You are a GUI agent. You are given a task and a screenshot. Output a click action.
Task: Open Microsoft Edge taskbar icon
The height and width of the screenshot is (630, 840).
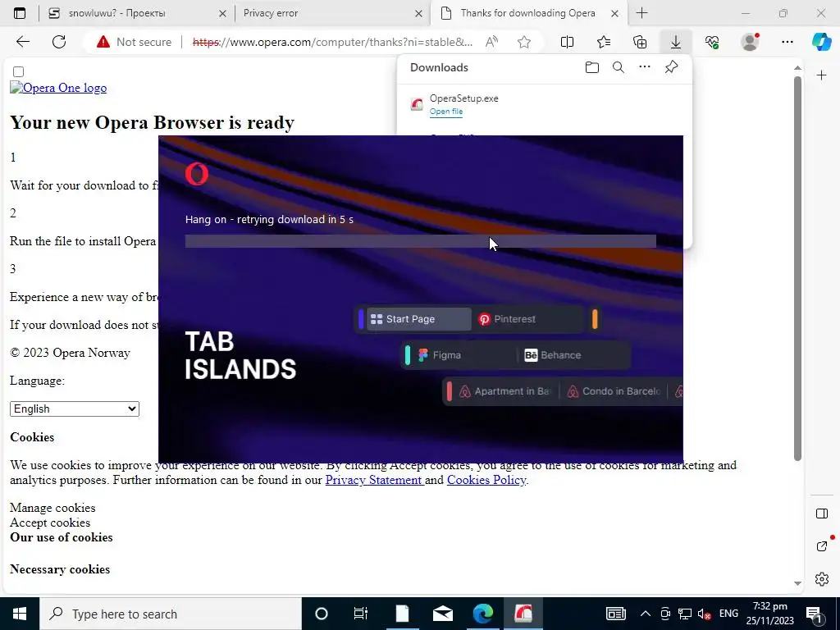pyautogui.click(x=482, y=614)
